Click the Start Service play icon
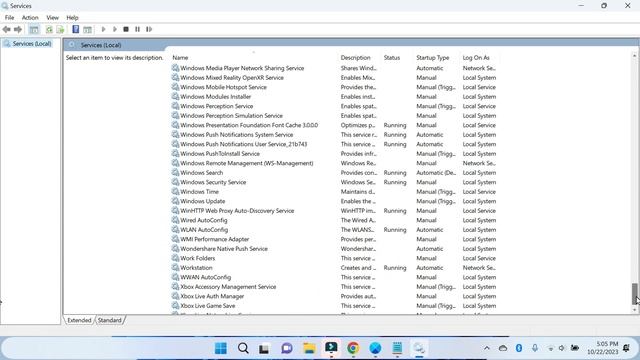Viewport: 640px width, 360px height. 103,29
